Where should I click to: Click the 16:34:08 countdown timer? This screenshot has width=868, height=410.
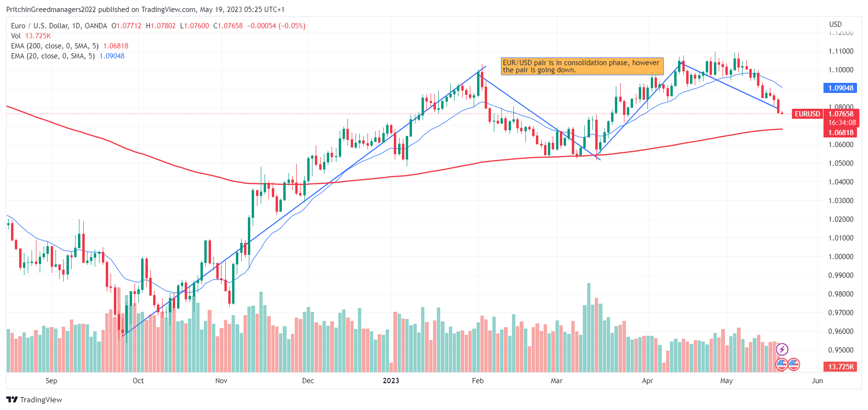click(x=841, y=123)
